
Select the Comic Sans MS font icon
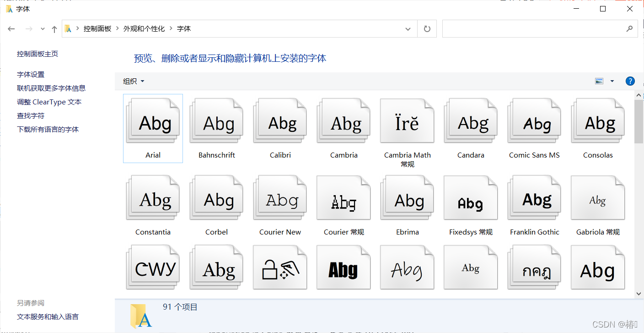point(534,120)
